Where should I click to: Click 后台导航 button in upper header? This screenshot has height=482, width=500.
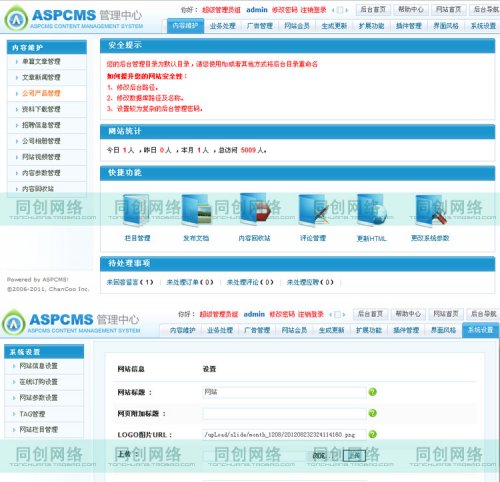click(485, 10)
